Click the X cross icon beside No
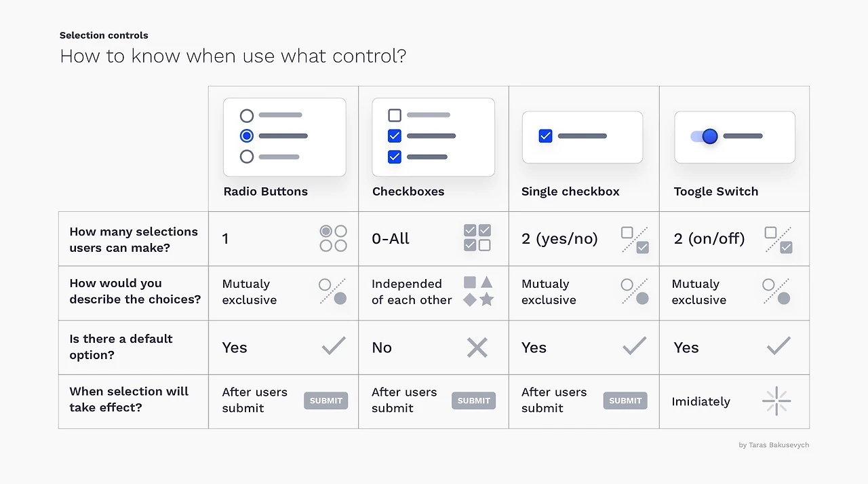Viewport: 868px width, 484px height. tap(477, 348)
